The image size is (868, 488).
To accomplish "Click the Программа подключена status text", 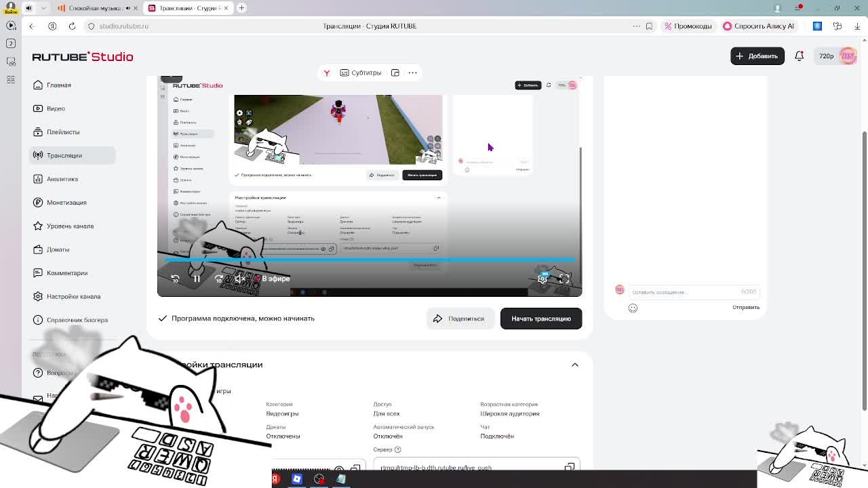I will pyautogui.click(x=243, y=319).
